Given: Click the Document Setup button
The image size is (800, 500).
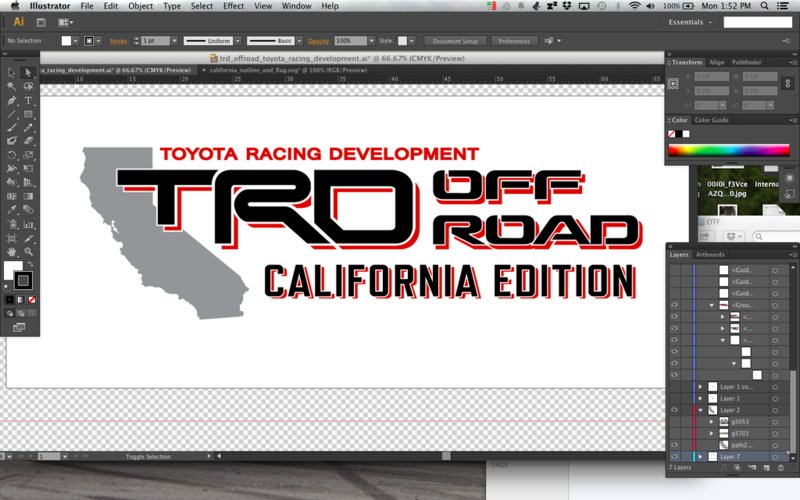Looking at the screenshot, I should pyautogui.click(x=455, y=41).
